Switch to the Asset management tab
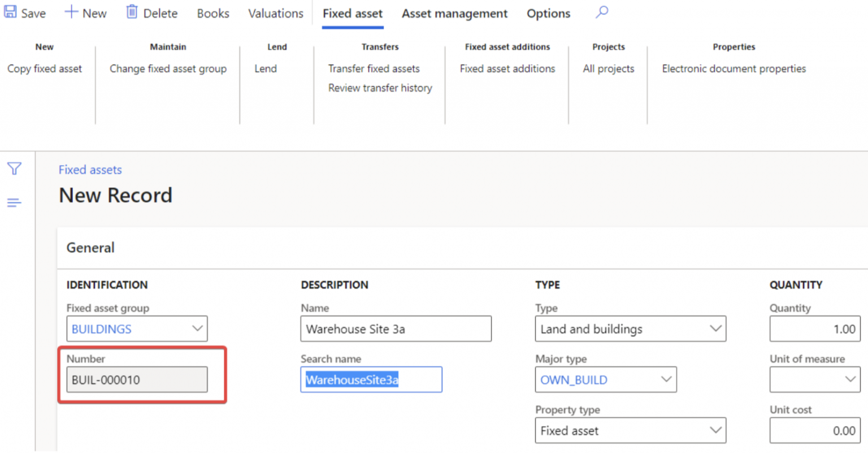 point(454,13)
